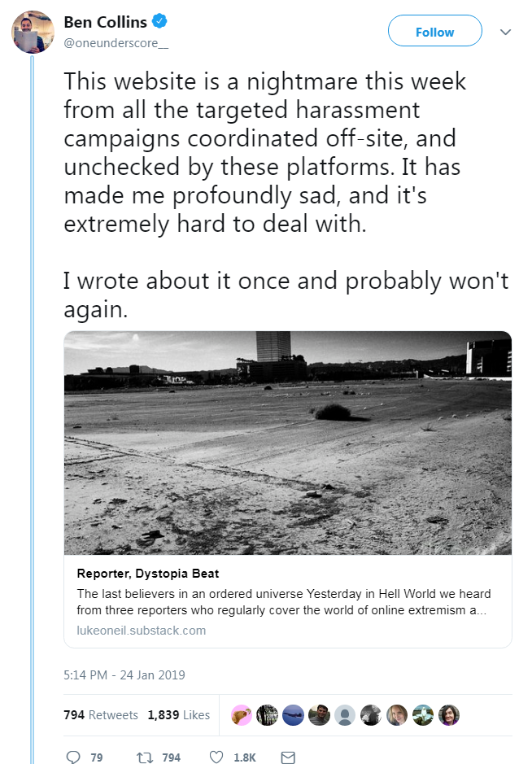The width and height of the screenshot is (532, 764).
Task: Like the tweet with heart icon
Action: click(216, 757)
